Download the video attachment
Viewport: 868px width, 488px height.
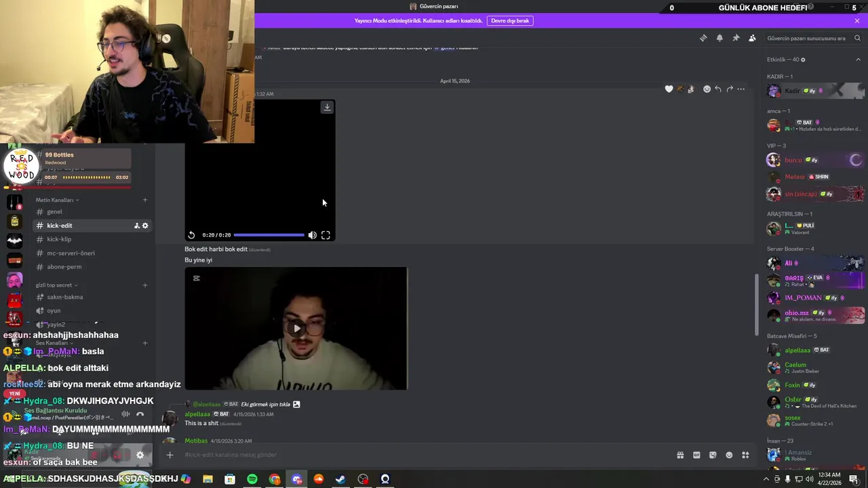327,107
